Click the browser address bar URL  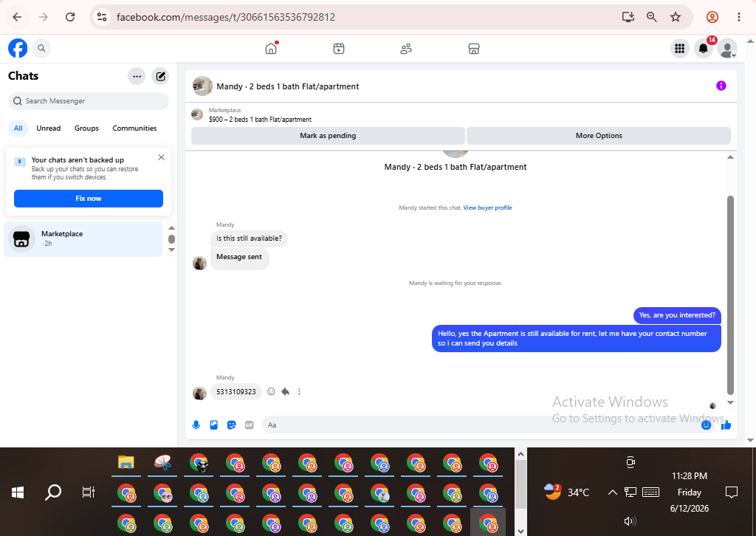tap(226, 17)
